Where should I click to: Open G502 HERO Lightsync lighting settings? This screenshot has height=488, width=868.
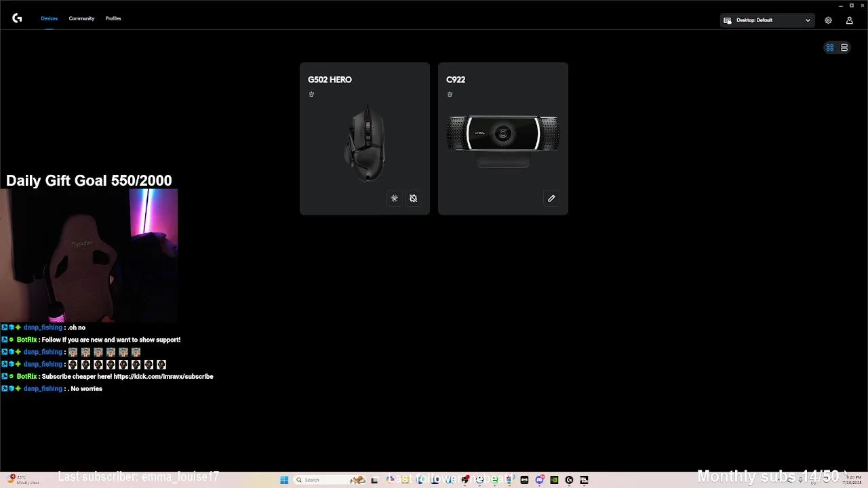(394, 199)
